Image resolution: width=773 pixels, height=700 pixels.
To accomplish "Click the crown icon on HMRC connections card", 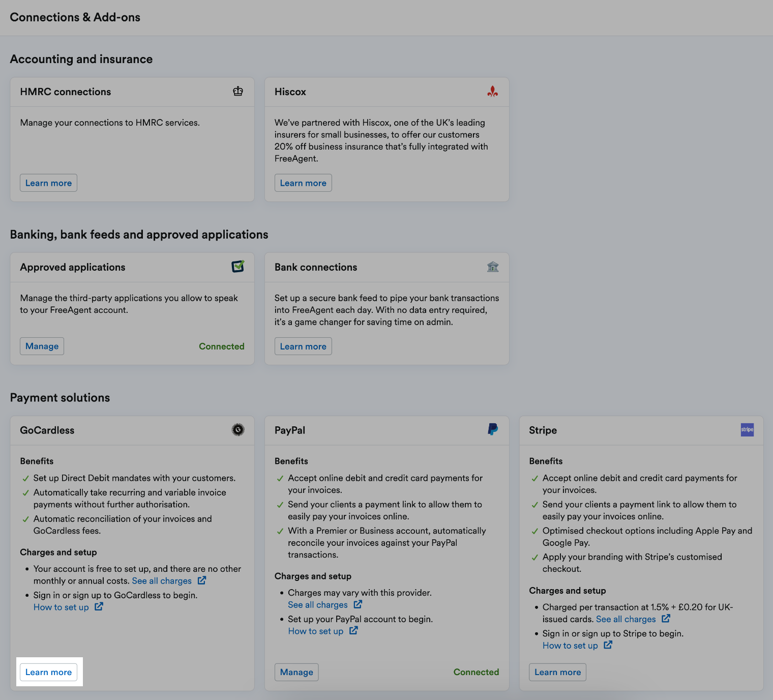I will 238,91.
